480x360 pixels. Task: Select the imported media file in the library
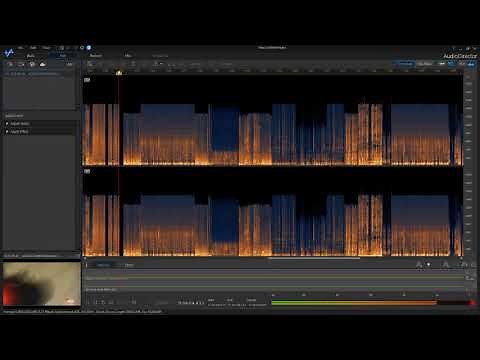tap(39, 74)
